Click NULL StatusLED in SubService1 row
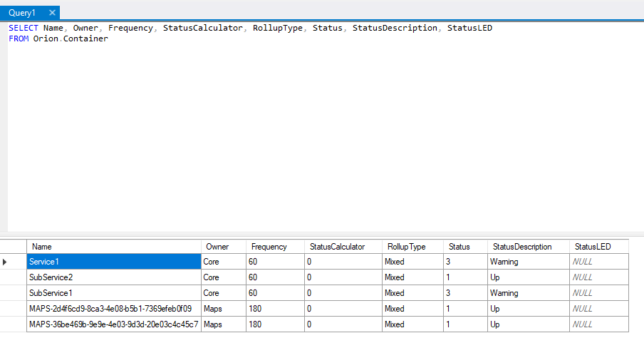The width and height of the screenshot is (644, 338). click(x=599, y=293)
